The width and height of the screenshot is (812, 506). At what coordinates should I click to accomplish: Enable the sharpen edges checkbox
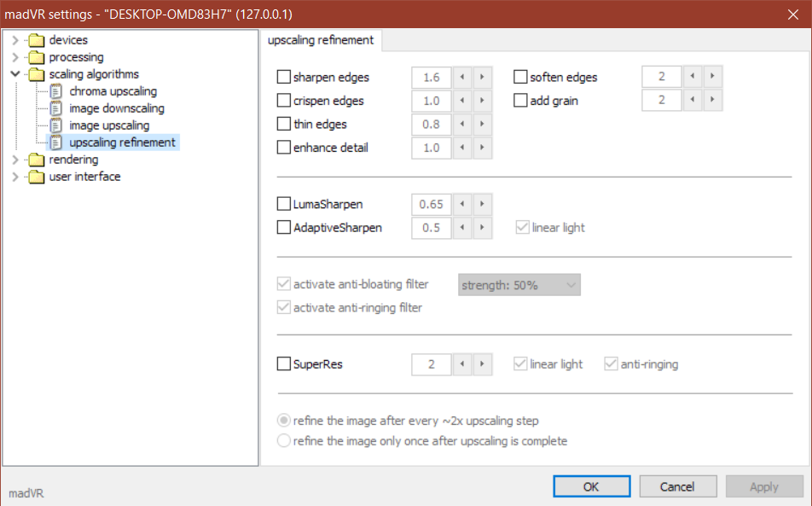tap(284, 77)
